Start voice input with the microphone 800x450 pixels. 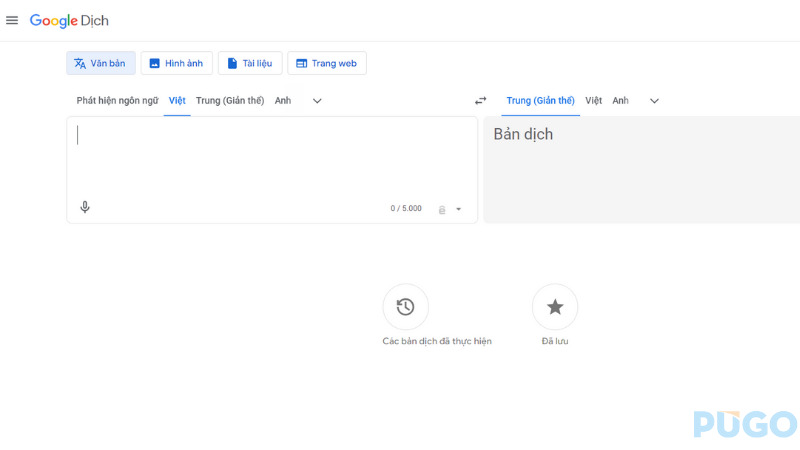pos(85,207)
